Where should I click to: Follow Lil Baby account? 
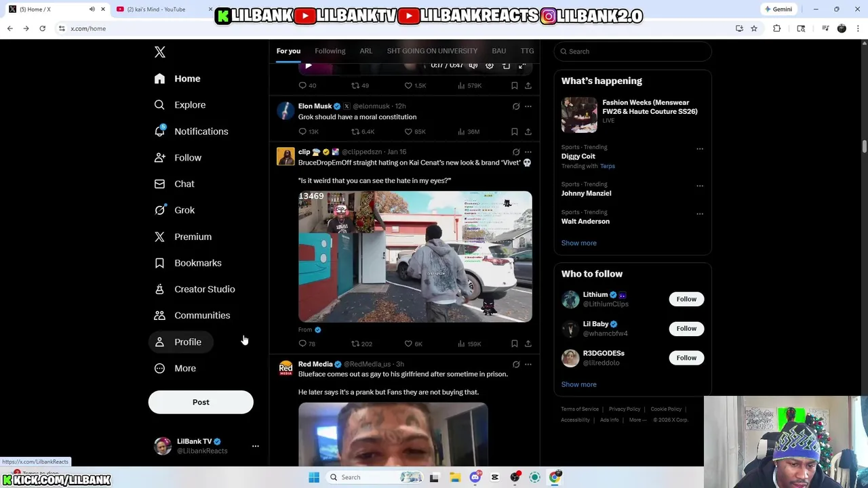[686, 329]
